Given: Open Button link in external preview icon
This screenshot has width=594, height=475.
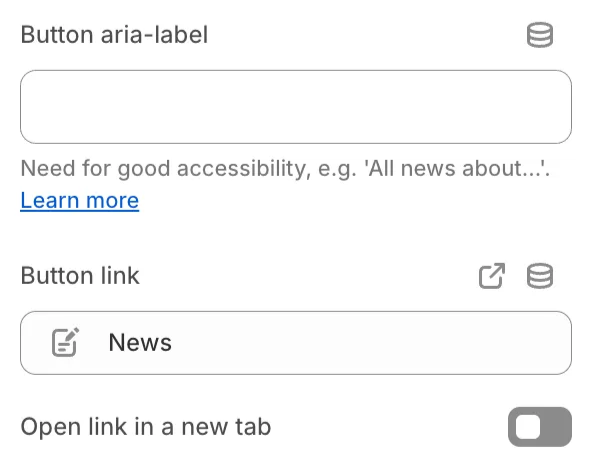Looking at the screenshot, I should (x=492, y=276).
